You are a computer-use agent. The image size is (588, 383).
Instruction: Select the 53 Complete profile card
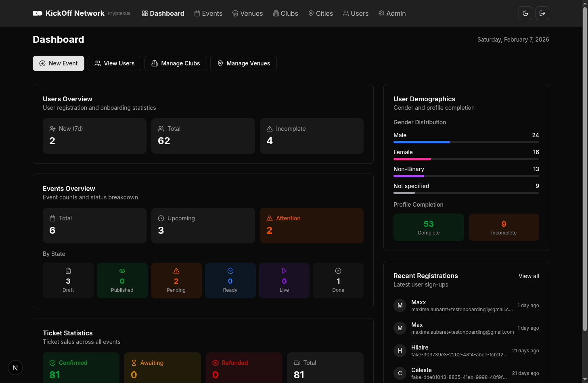(x=429, y=227)
